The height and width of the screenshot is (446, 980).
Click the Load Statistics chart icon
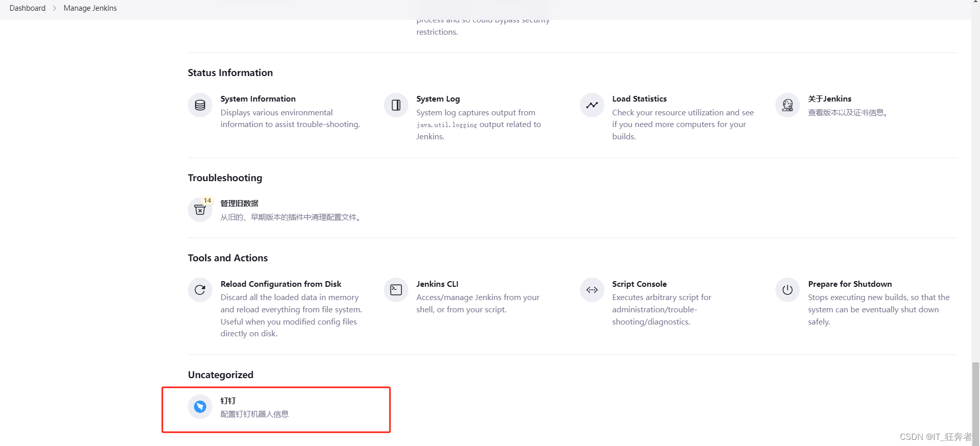click(592, 105)
